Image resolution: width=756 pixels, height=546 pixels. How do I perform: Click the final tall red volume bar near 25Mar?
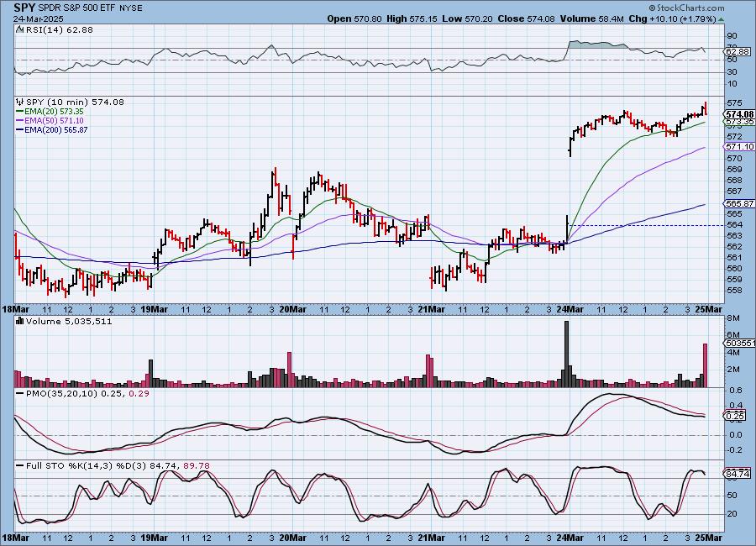706,365
